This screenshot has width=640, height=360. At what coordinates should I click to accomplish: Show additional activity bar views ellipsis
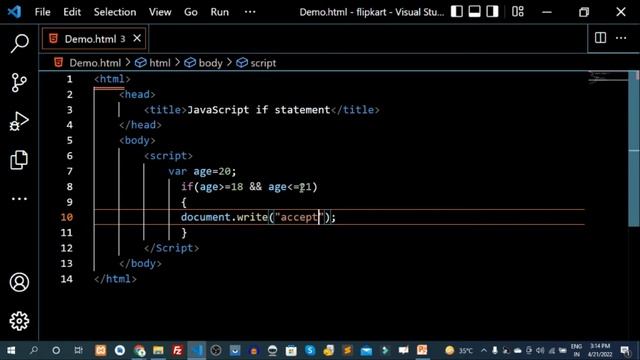(19, 199)
